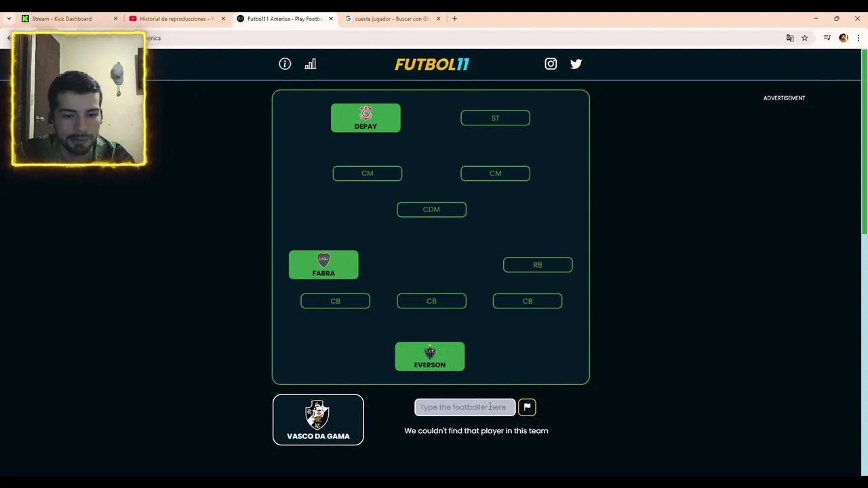Open the statistics bar chart icon
The width and height of the screenshot is (868, 488).
pyautogui.click(x=310, y=64)
